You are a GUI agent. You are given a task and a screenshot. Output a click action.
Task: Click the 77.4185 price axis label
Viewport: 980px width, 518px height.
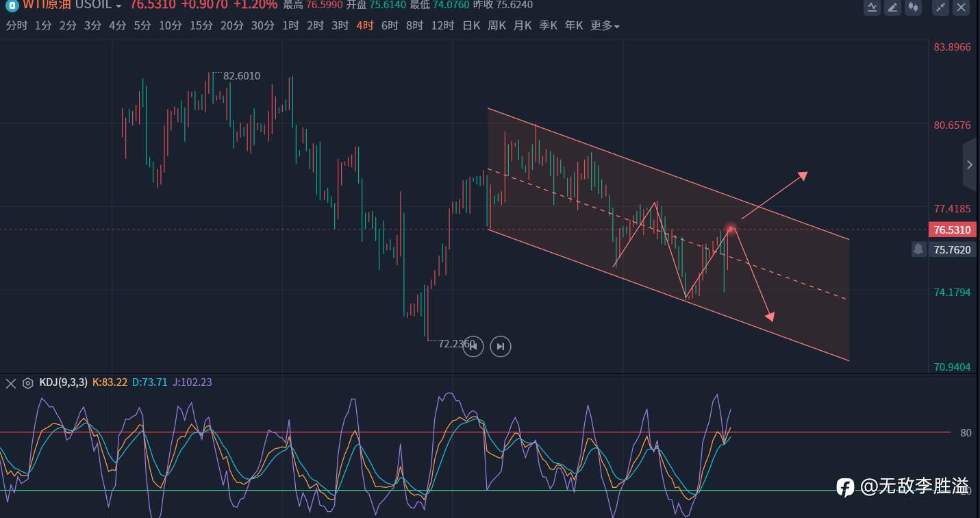click(952, 208)
